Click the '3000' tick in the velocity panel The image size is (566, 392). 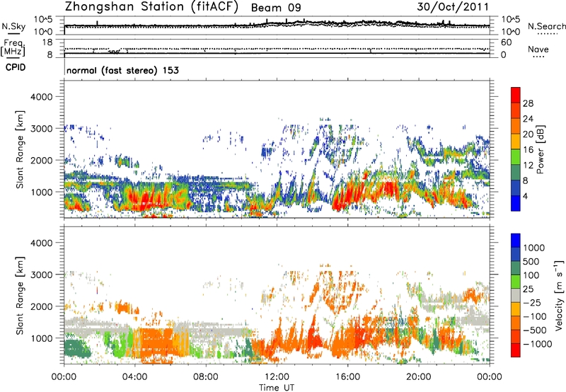point(41,275)
